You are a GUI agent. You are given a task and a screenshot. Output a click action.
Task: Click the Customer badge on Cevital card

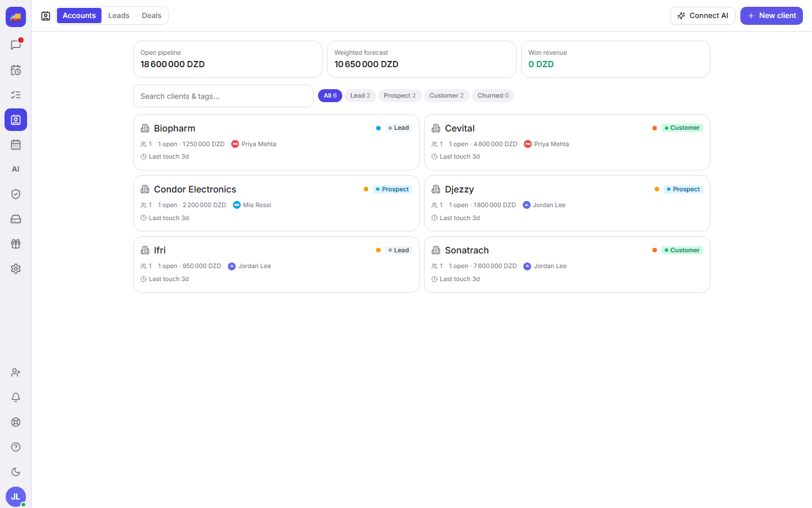tap(682, 128)
